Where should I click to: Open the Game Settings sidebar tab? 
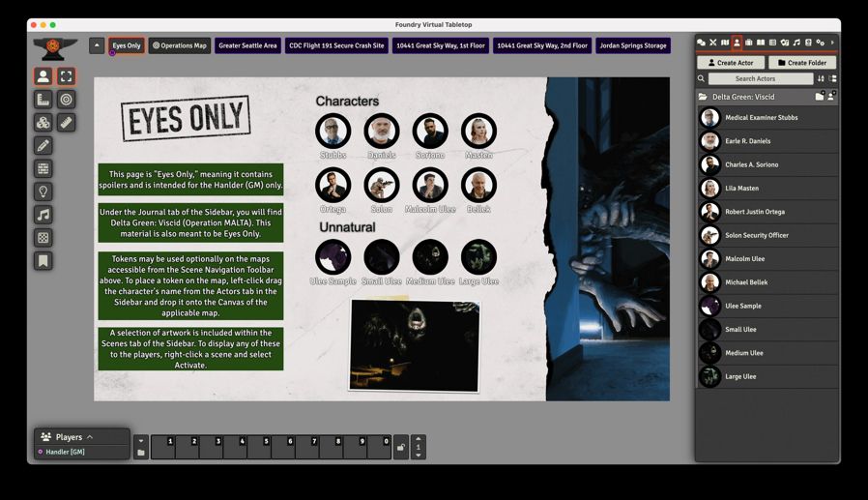click(821, 43)
